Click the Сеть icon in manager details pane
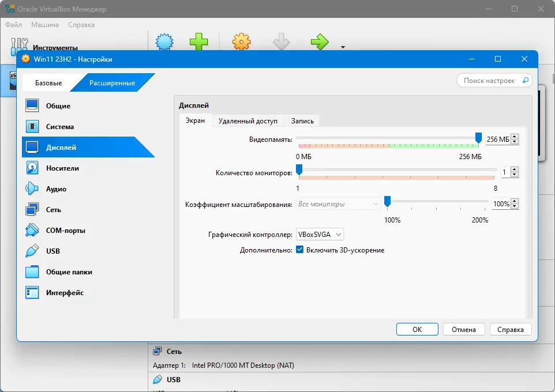 (157, 351)
